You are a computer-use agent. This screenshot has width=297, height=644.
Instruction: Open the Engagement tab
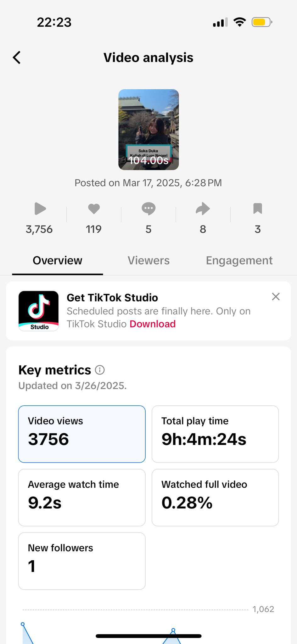tap(239, 260)
